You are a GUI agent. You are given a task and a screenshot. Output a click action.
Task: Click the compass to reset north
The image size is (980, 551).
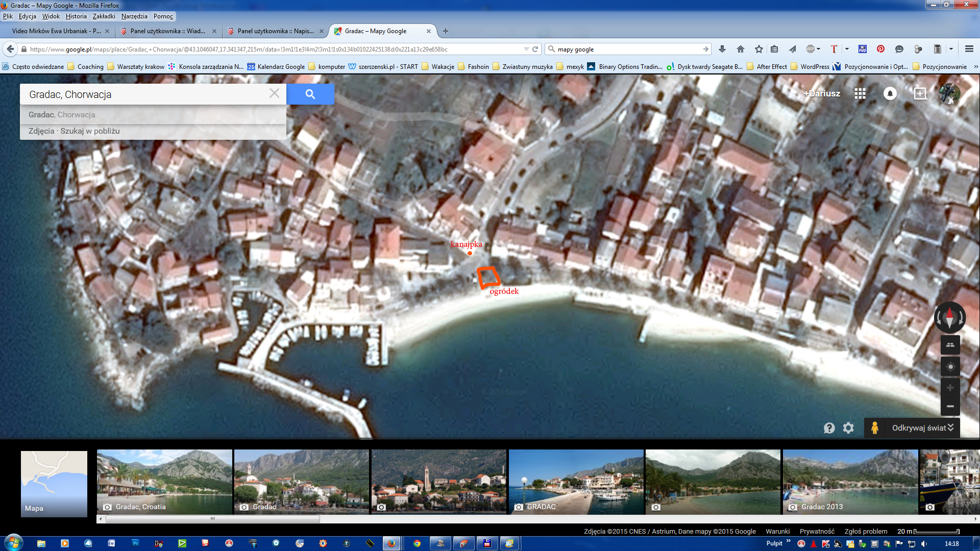pos(949,317)
